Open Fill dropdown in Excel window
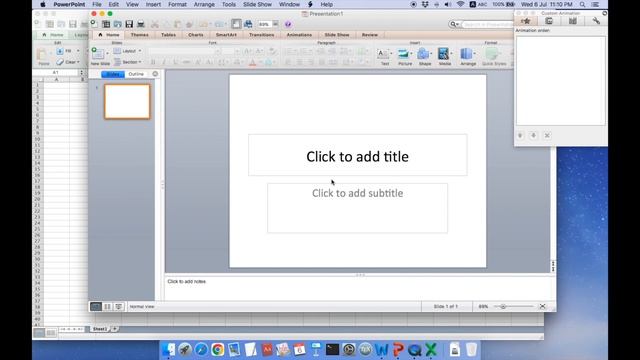This screenshot has height=360, width=640. pyautogui.click(x=68, y=51)
